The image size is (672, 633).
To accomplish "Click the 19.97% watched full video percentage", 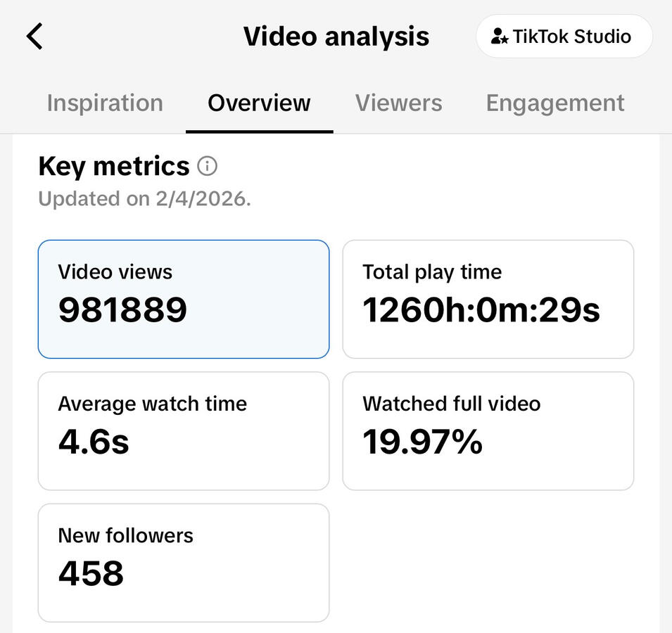I will pyautogui.click(x=422, y=442).
